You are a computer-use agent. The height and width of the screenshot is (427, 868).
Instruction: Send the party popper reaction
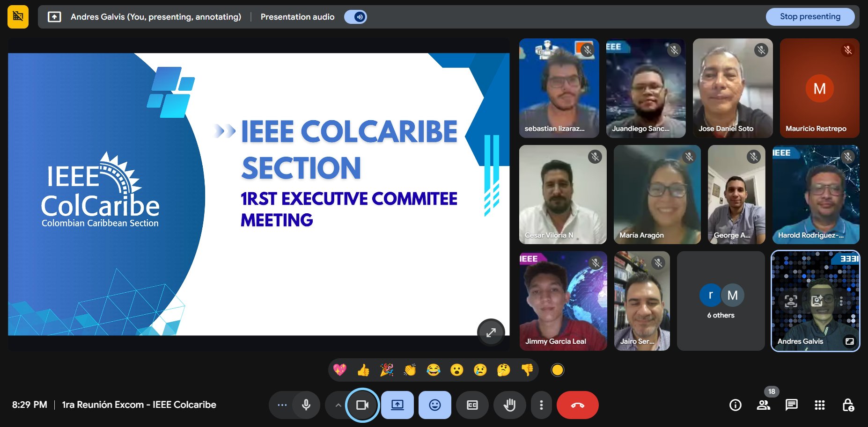pyautogui.click(x=387, y=370)
